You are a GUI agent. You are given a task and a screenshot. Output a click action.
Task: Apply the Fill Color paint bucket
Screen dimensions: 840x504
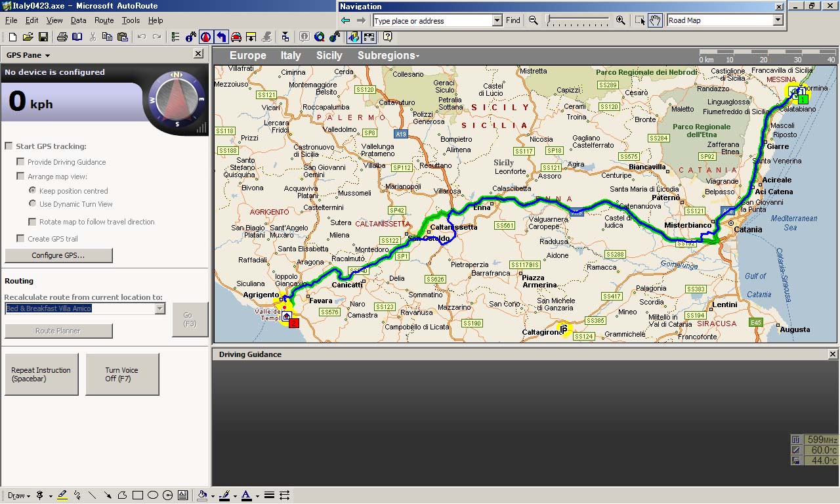click(202, 495)
